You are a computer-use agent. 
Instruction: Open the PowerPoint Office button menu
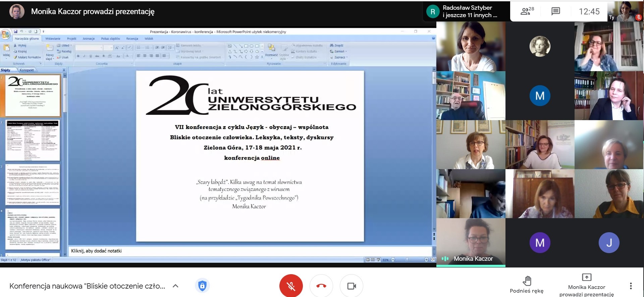[5, 35]
